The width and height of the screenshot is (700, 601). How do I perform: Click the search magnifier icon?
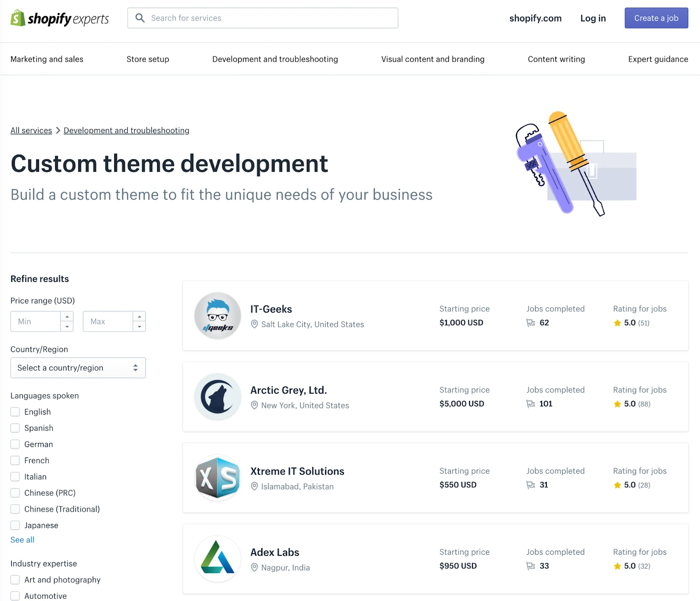140,18
